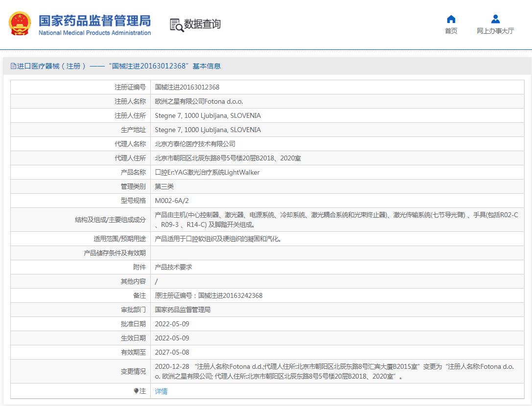Click the 适用范围/预期用途 label

click(120, 239)
